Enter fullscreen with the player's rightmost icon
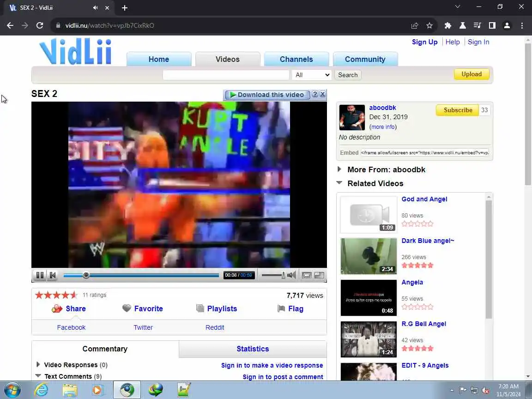The image size is (532, 399). (319, 275)
